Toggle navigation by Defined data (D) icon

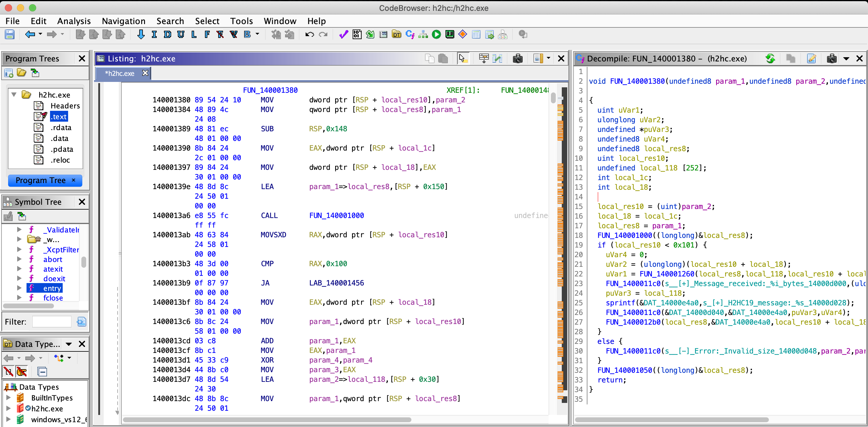tap(167, 34)
